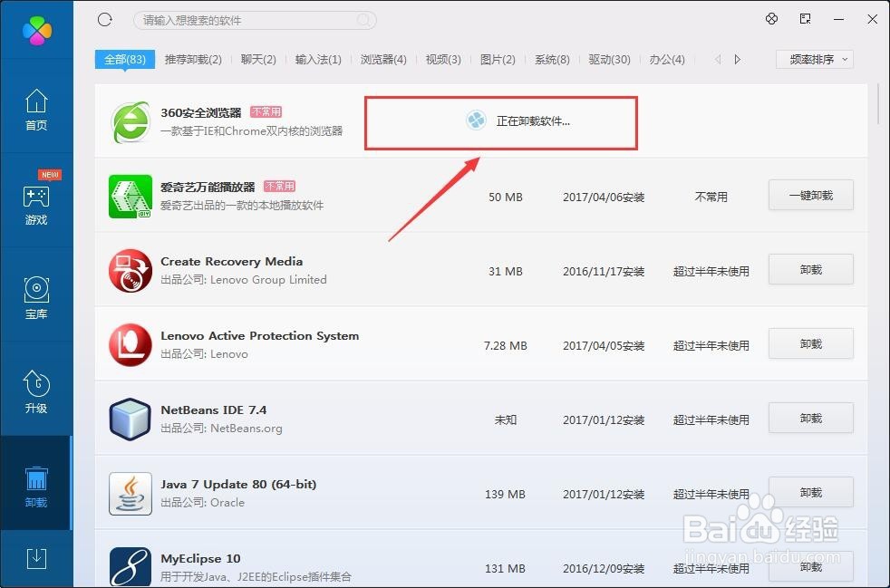Select the 卸载 uninstall section icon
890x588 pixels.
(36, 480)
